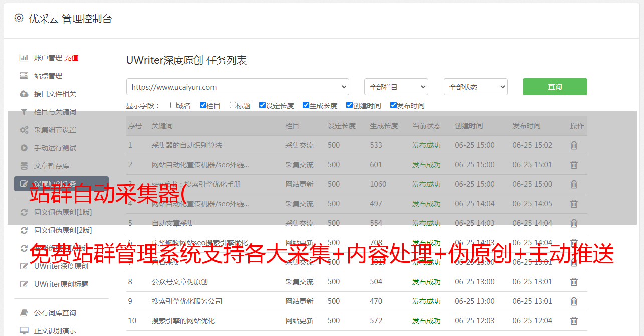644x336 pixels.
Task: Delete the 公众号文章伪原创 task via trash icon
Action: click(574, 282)
